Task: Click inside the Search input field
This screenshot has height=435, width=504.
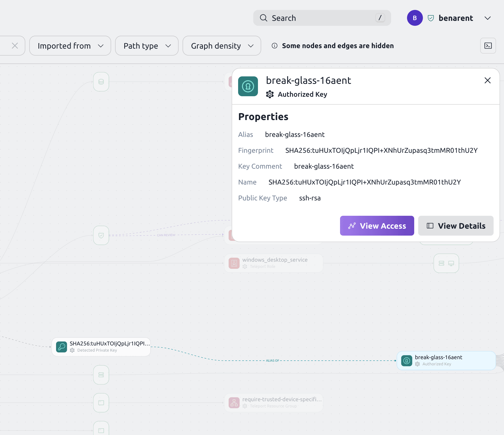Action: point(310,18)
